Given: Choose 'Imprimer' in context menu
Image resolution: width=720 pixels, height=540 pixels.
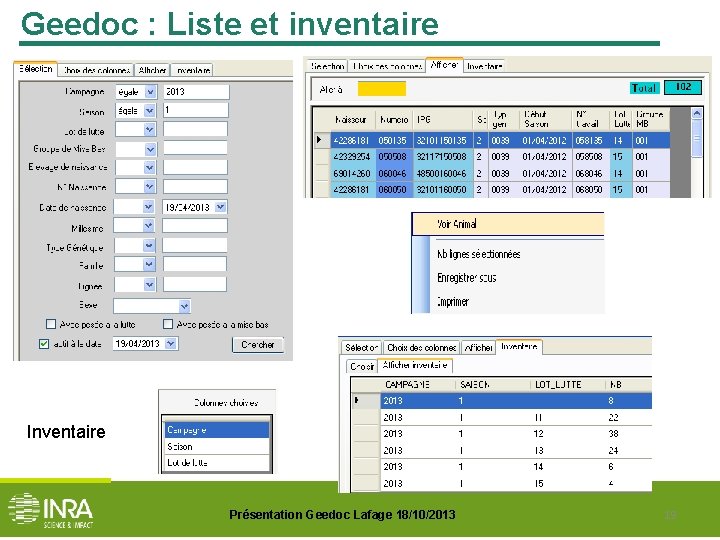Looking at the screenshot, I should pyautogui.click(x=453, y=302).
